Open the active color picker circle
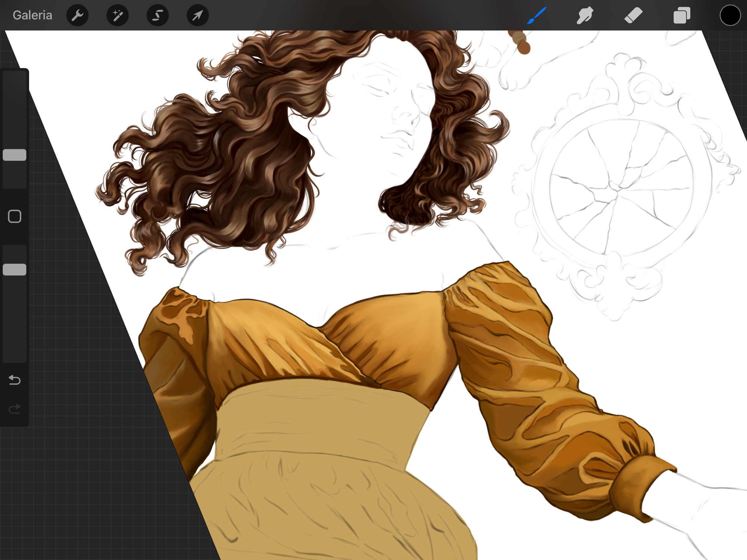The image size is (747, 560). [x=730, y=15]
